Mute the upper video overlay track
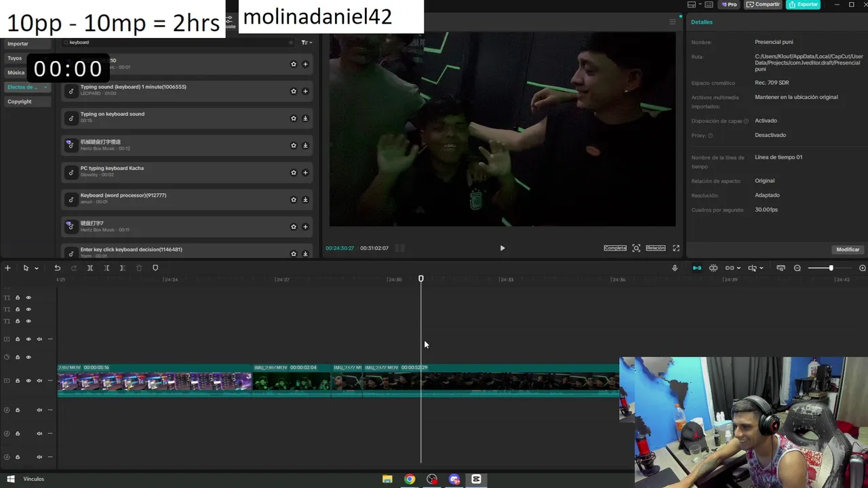The image size is (868, 488). click(39, 339)
